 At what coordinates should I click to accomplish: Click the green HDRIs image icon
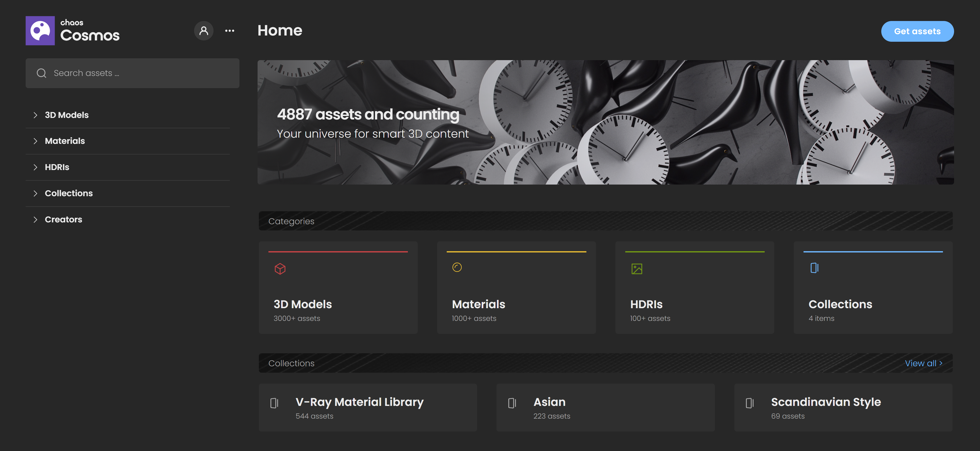[x=636, y=269]
